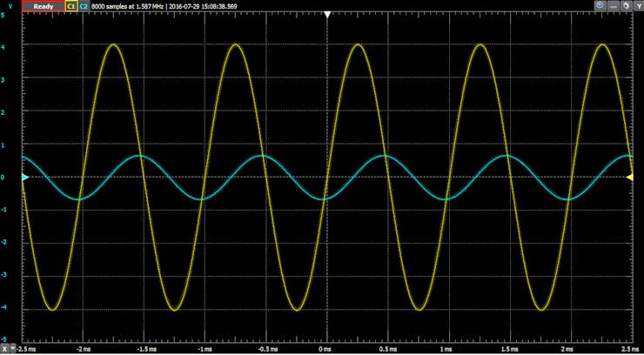Click the white trigger position marker at top
644x355 pixels.
pyautogui.click(x=327, y=15)
